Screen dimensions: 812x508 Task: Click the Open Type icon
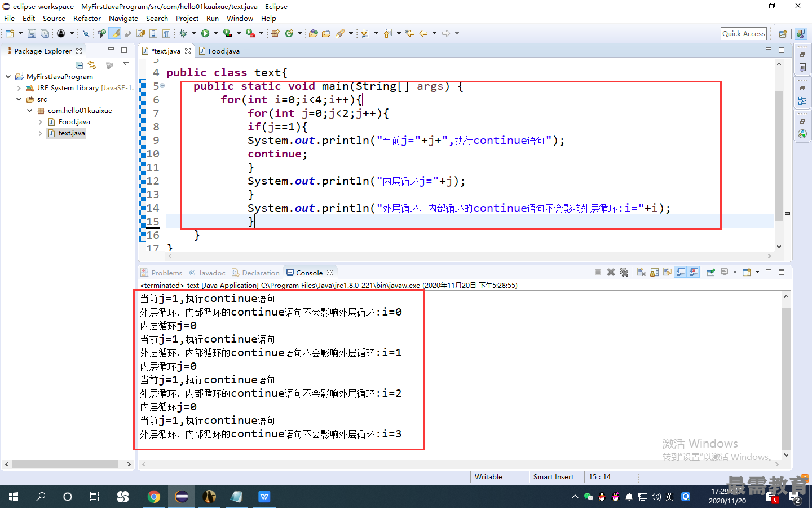coord(313,33)
